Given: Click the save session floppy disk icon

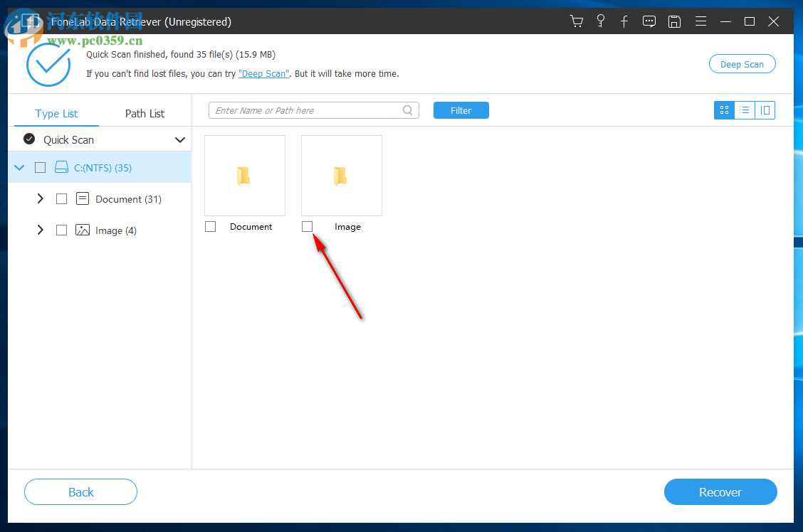Looking at the screenshot, I should (674, 21).
